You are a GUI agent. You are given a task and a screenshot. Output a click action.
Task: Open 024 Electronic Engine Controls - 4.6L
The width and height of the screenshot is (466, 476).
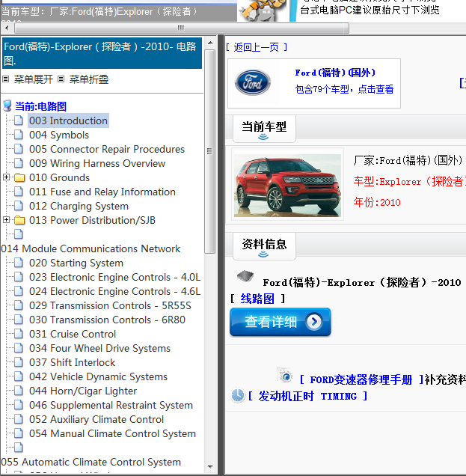pyautogui.click(x=114, y=291)
